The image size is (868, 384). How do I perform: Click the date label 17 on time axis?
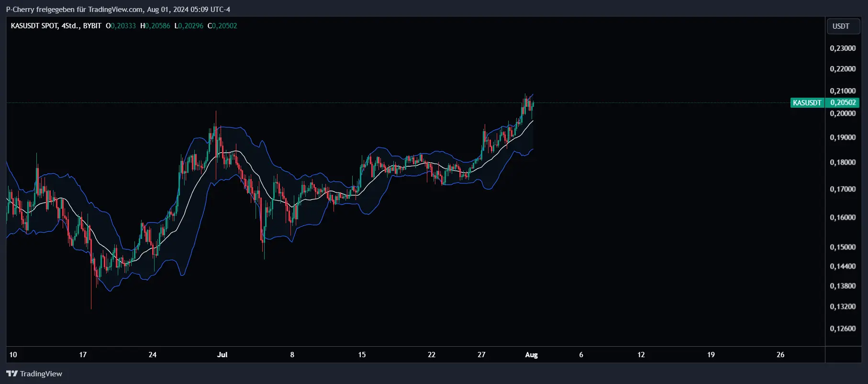pyautogui.click(x=83, y=355)
